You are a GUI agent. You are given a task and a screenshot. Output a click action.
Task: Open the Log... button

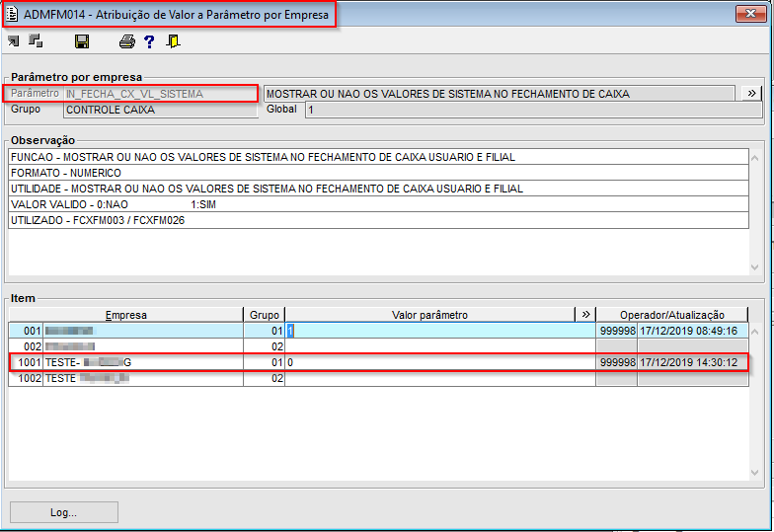pyautogui.click(x=63, y=512)
